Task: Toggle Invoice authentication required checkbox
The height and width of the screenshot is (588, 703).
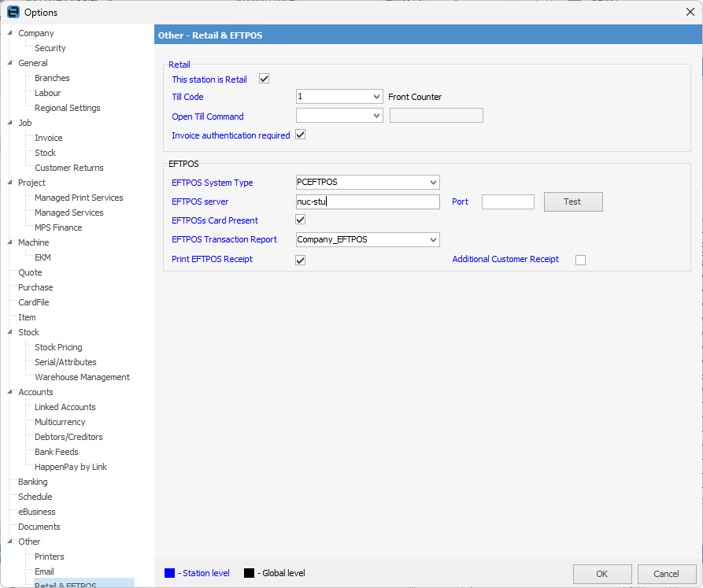Action: [300, 135]
